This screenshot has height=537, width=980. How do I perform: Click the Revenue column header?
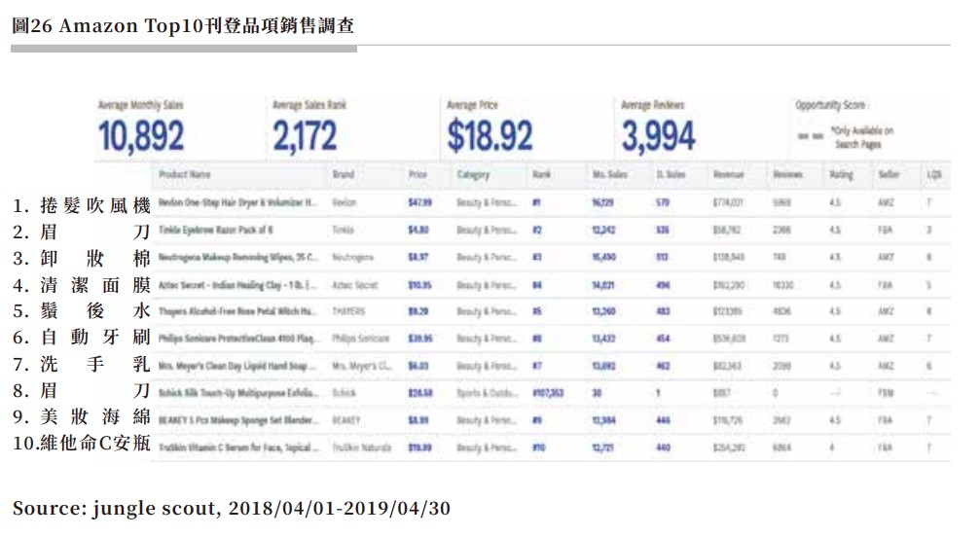pyautogui.click(x=728, y=174)
